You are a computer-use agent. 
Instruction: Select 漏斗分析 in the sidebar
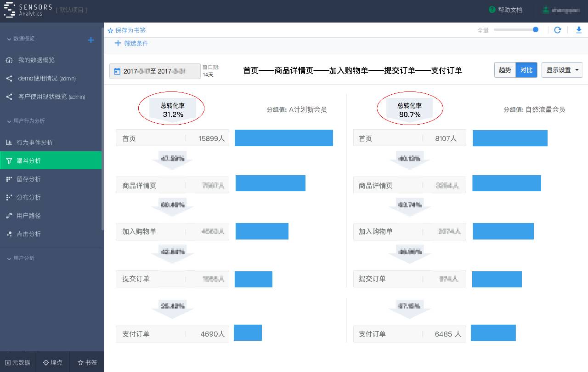point(51,160)
